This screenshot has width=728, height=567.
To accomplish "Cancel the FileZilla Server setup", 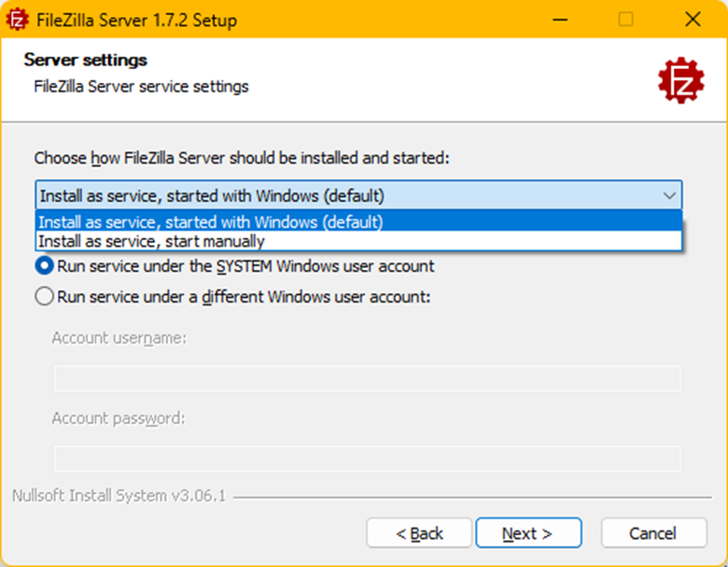I will [x=653, y=533].
